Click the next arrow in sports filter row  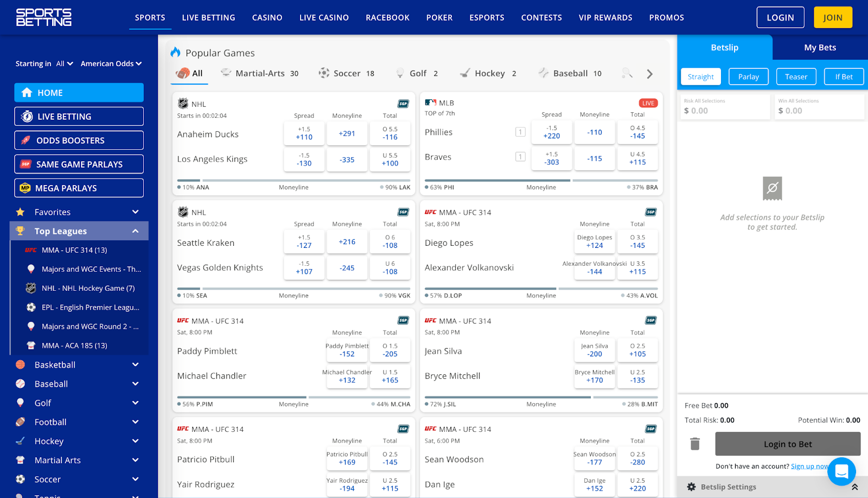click(649, 74)
